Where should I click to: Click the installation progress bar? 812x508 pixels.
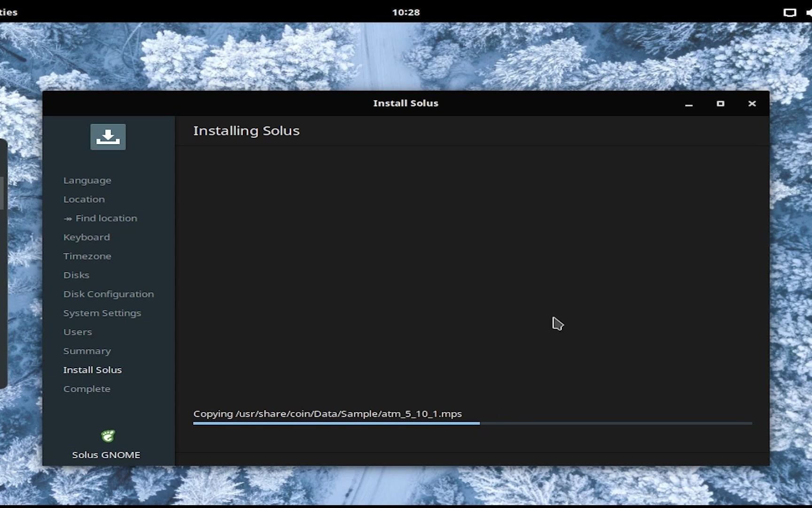coord(472,423)
